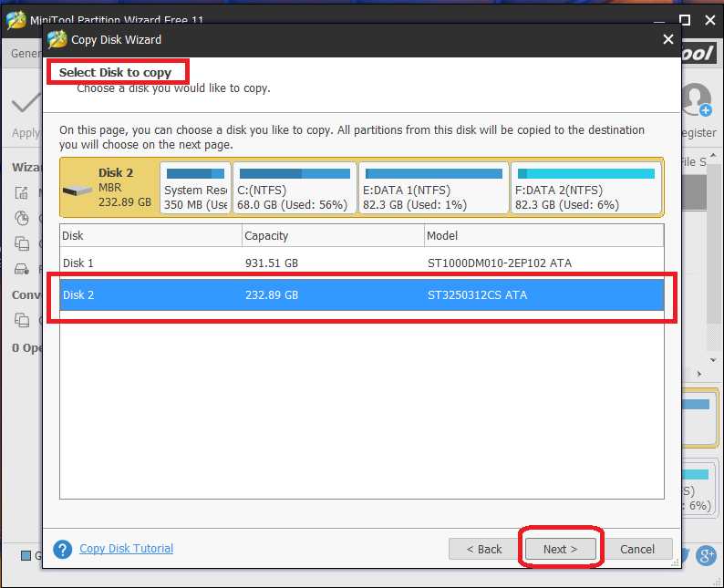Cancel the Copy Disk Wizard
The height and width of the screenshot is (588, 724).
pos(637,549)
